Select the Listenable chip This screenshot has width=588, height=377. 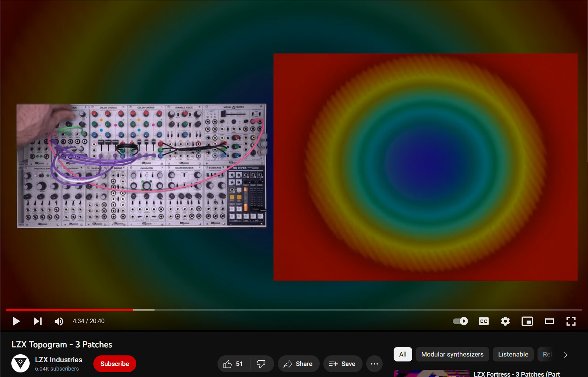pos(513,354)
